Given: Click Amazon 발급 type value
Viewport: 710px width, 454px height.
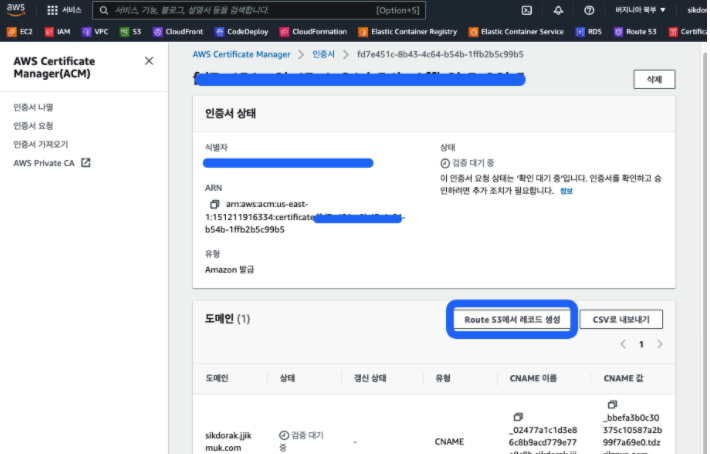Looking at the screenshot, I should [230, 270].
